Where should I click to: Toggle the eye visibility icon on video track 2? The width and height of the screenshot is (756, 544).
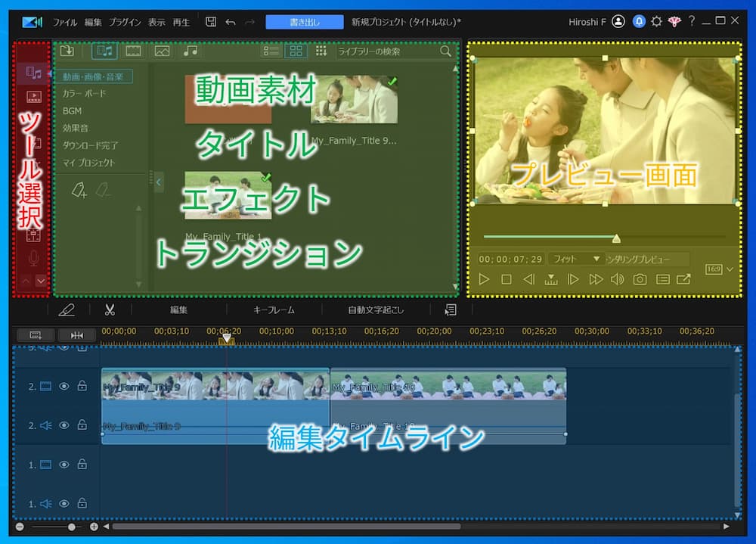[64, 386]
